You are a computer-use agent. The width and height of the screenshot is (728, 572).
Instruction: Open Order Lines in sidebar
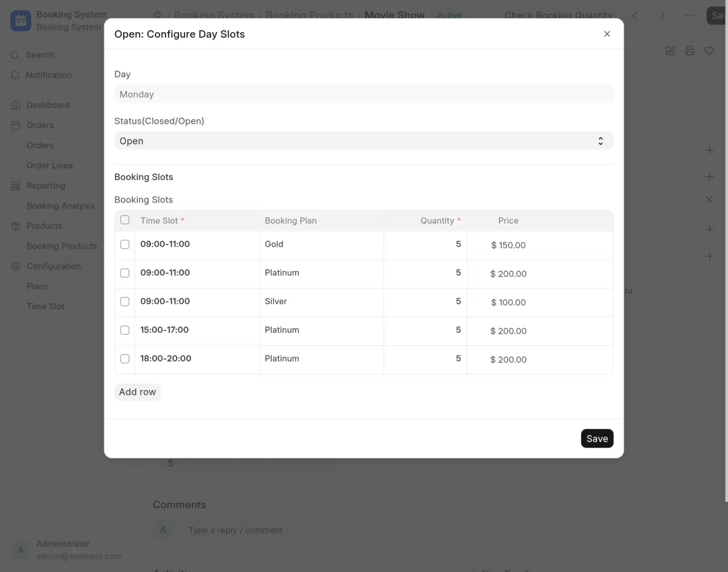[50, 166]
